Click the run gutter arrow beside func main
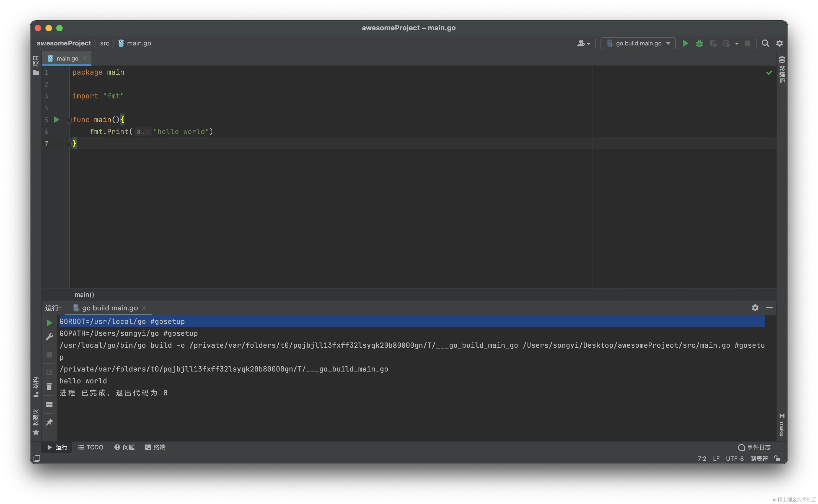This screenshot has height=504, width=818. click(56, 120)
